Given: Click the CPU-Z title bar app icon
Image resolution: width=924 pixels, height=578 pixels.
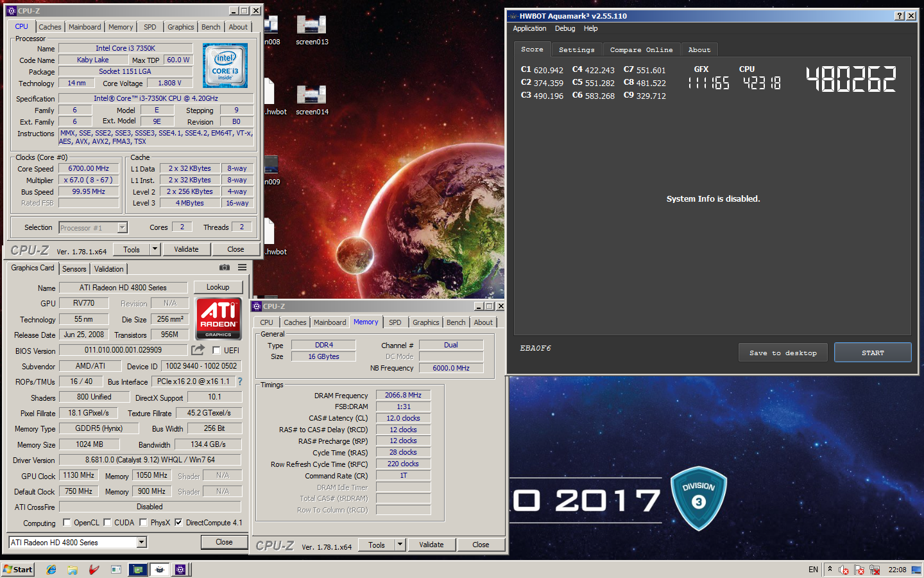Looking at the screenshot, I should (12, 11).
